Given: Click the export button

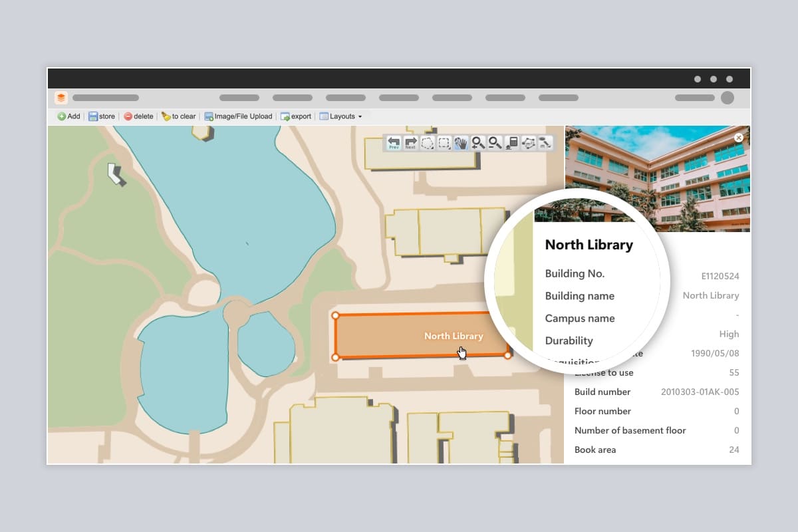Looking at the screenshot, I should coord(296,116).
